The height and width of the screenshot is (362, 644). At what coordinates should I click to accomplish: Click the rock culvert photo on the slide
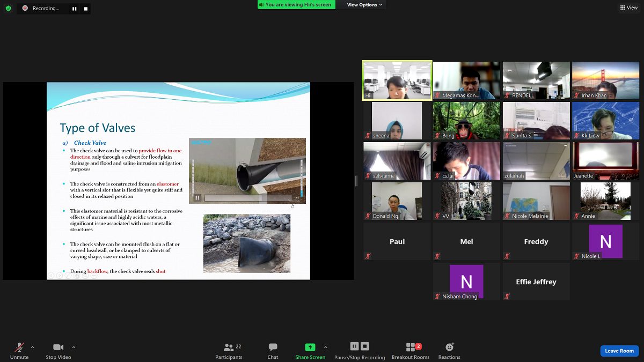point(247,243)
